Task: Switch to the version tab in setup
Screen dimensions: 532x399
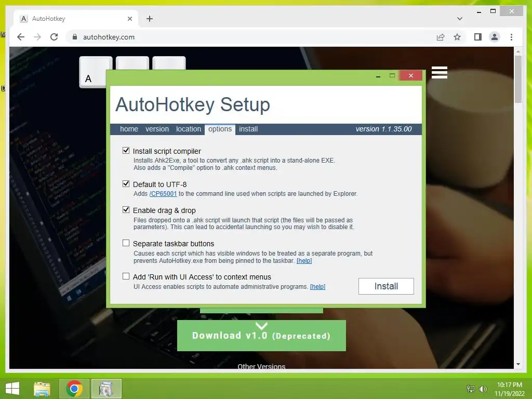Action: pyautogui.click(x=157, y=129)
